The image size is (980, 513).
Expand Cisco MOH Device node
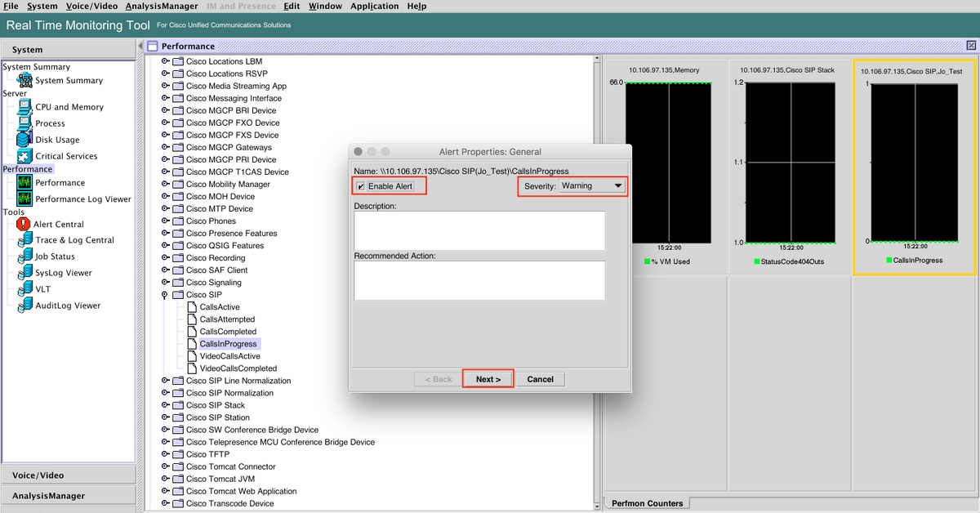click(x=165, y=196)
